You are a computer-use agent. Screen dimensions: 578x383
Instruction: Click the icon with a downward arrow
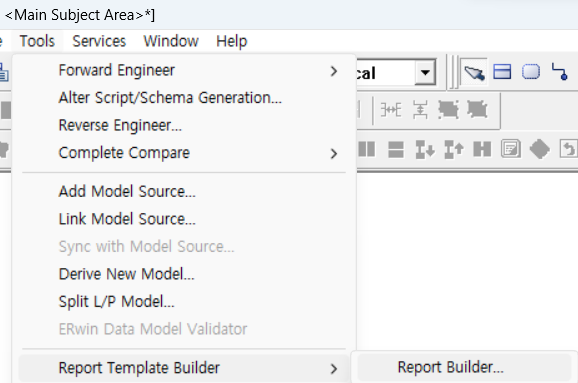[x=425, y=150]
